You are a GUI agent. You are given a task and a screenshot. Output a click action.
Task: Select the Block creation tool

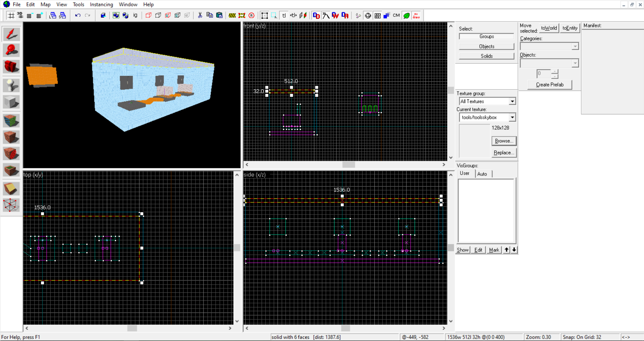(x=11, y=102)
